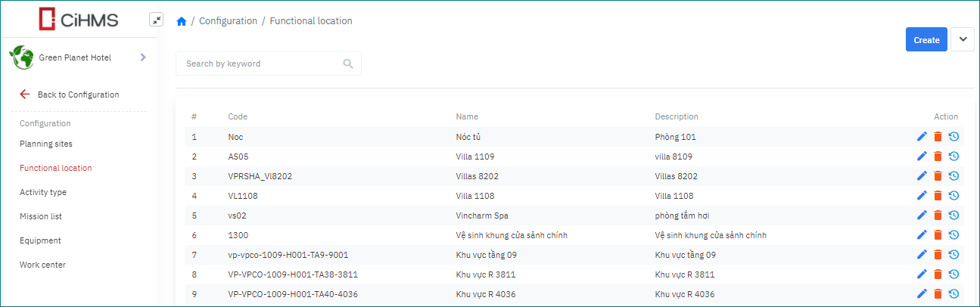Click the edit pencil icon for Noc row
The height and width of the screenshot is (307, 980).
(x=921, y=137)
